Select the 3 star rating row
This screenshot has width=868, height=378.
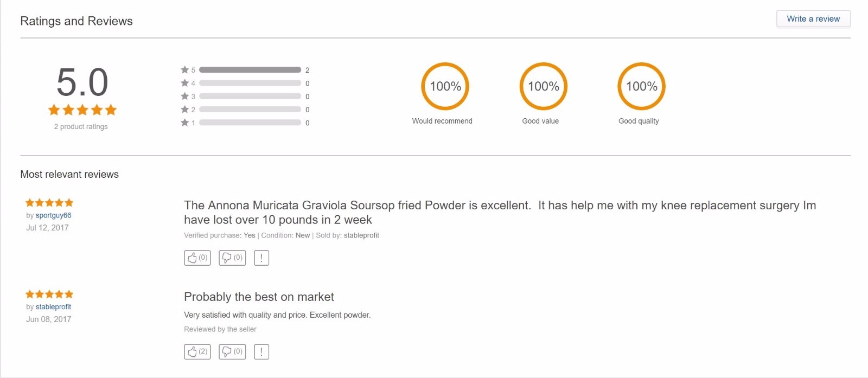pos(250,97)
